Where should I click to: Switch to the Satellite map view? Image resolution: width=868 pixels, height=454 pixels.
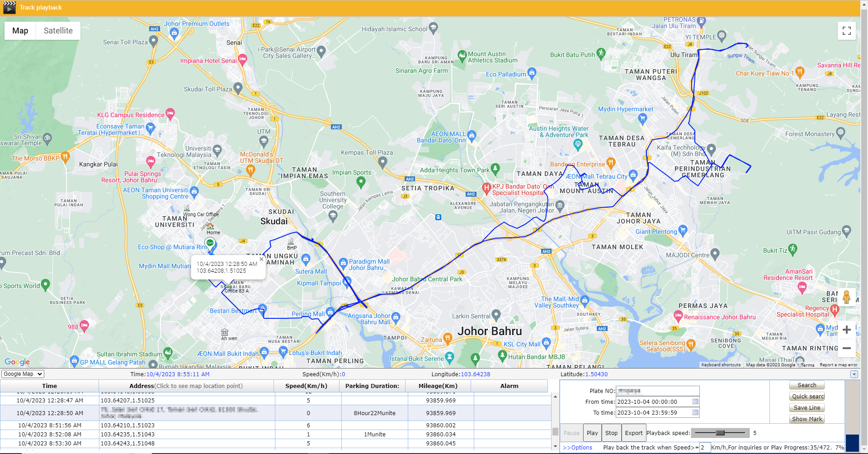[x=58, y=31]
